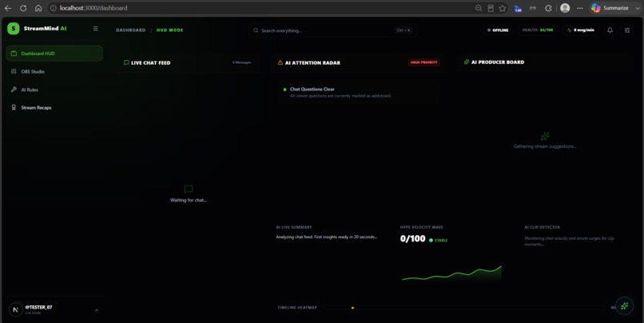The width and height of the screenshot is (644, 323).
Task: Click the HUD MODE breadcrumb
Action: point(169,30)
